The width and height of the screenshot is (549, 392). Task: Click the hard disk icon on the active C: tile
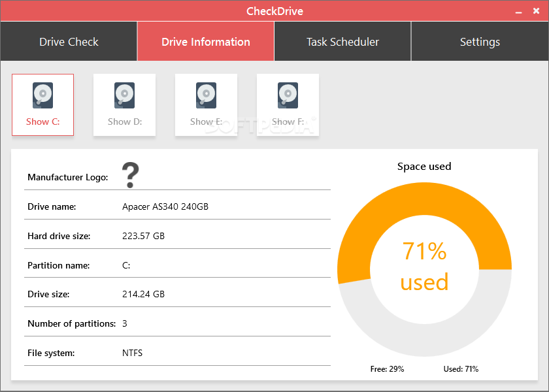[x=42, y=95]
